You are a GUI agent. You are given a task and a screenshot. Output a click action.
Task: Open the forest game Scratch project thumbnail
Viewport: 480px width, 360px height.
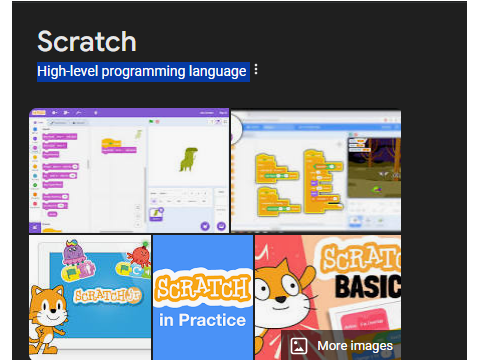[316, 170]
